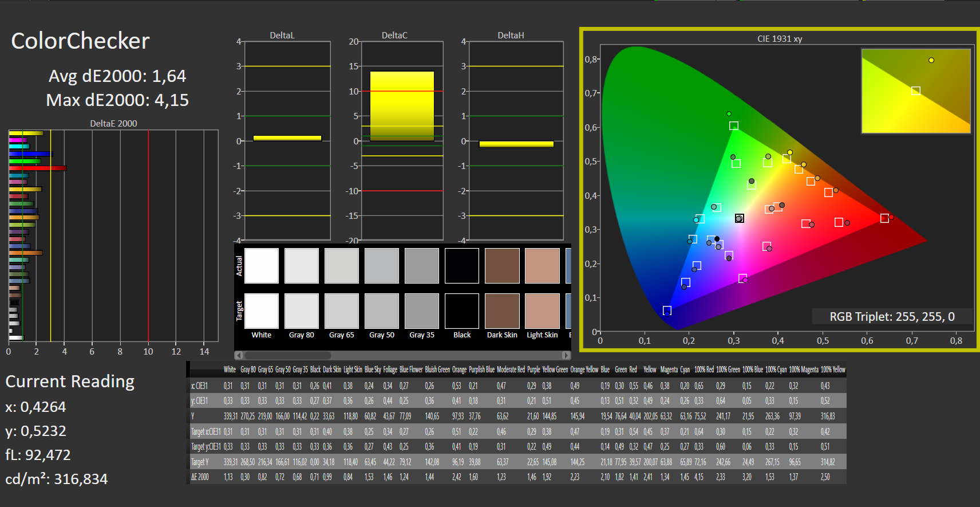Pick the Actual Dark Skin swatch
Viewport: 980px width, 507px height.
pyautogui.click(x=502, y=266)
